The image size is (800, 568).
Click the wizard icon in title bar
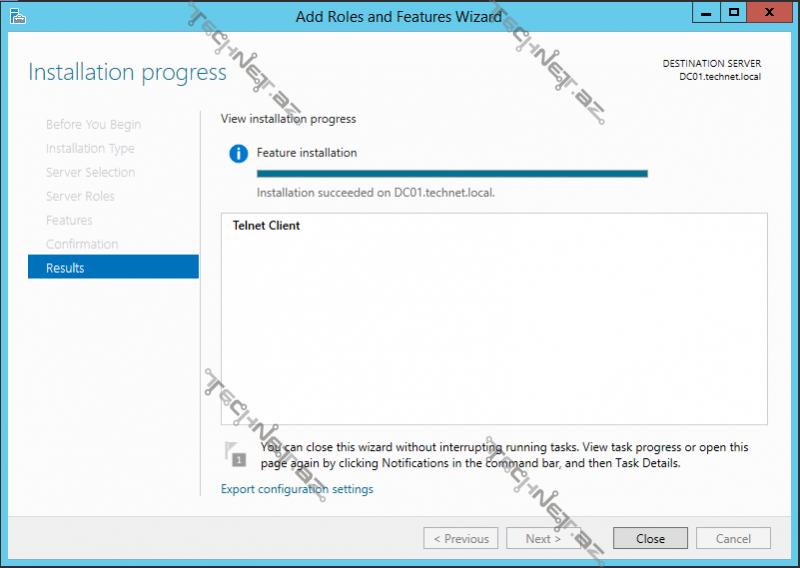coord(18,16)
